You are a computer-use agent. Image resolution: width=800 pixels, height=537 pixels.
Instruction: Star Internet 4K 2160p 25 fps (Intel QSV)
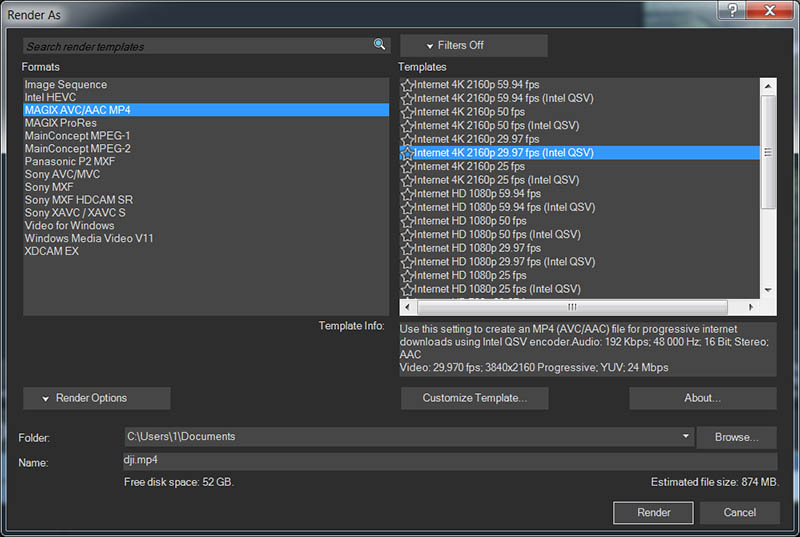[x=407, y=181]
